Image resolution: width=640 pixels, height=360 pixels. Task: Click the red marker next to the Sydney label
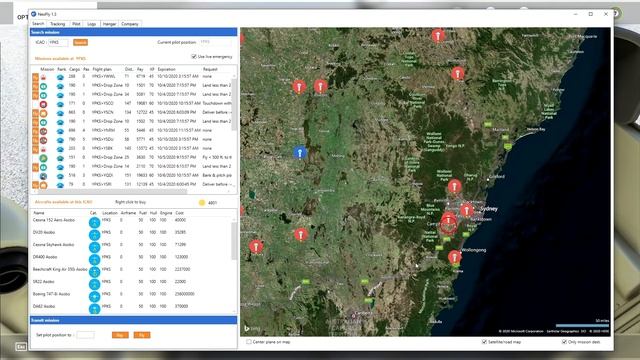coord(467,210)
